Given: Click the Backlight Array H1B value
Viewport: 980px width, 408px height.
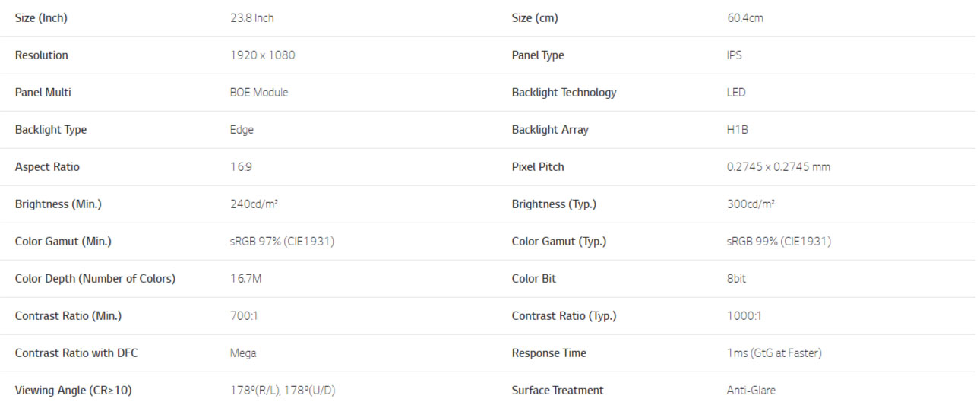Looking at the screenshot, I should click(x=738, y=130).
